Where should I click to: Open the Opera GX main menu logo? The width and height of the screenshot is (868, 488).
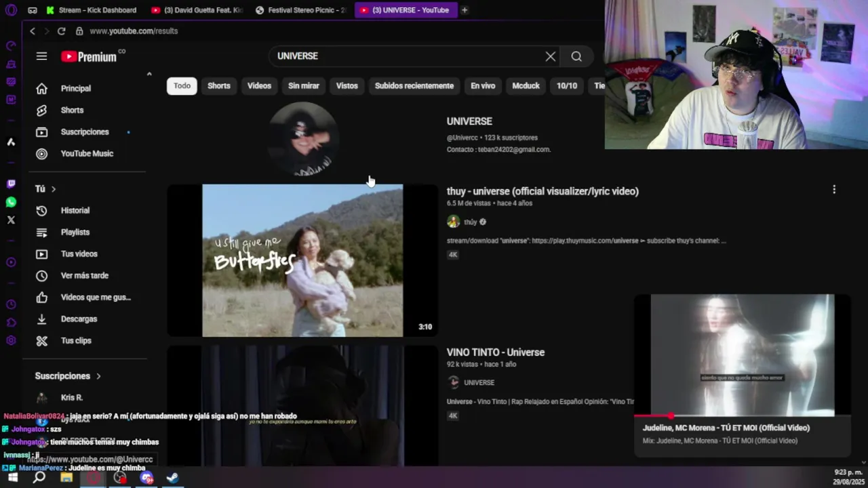tap(10, 10)
